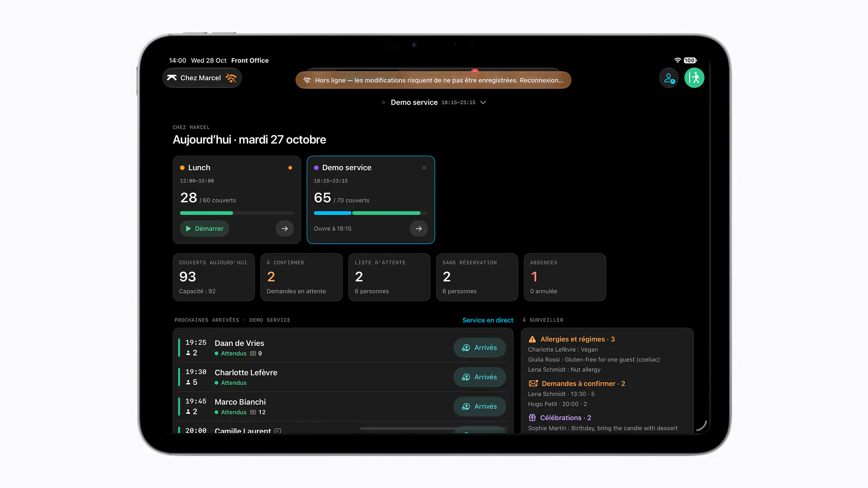The height and width of the screenshot is (488, 868).
Task: Click the Demo service covers progress bar
Action: (371, 213)
